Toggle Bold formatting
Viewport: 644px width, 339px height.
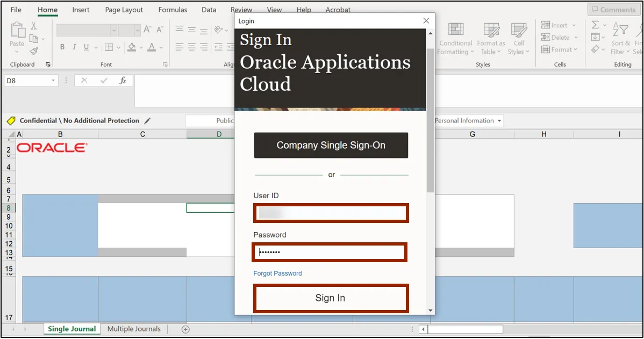tap(62, 47)
